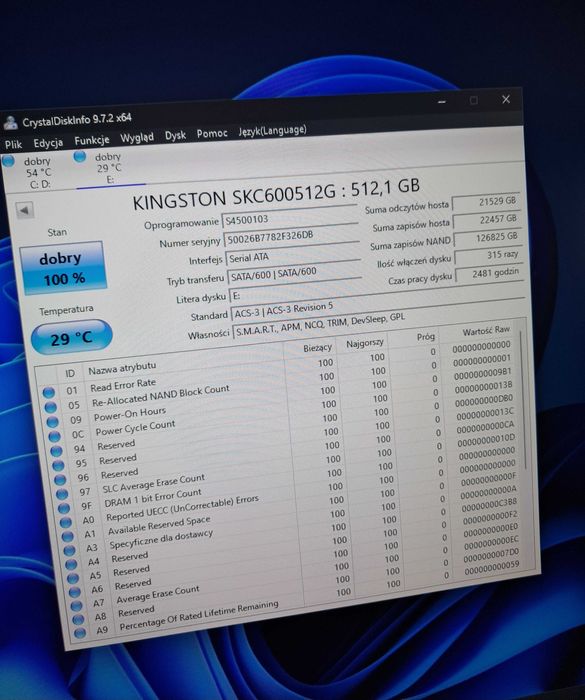Click the status icon for Reported UECC Errors
The image size is (585, 700).
coord(66,522)
